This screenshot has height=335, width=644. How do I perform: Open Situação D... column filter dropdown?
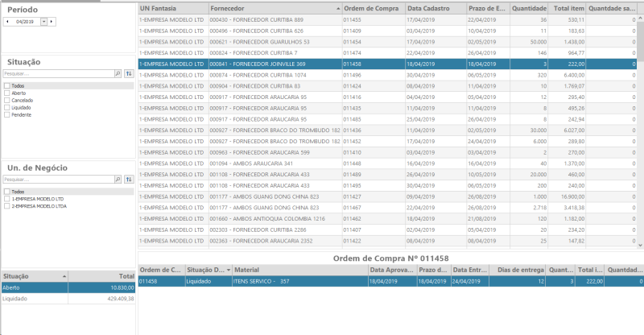point(229,270)
